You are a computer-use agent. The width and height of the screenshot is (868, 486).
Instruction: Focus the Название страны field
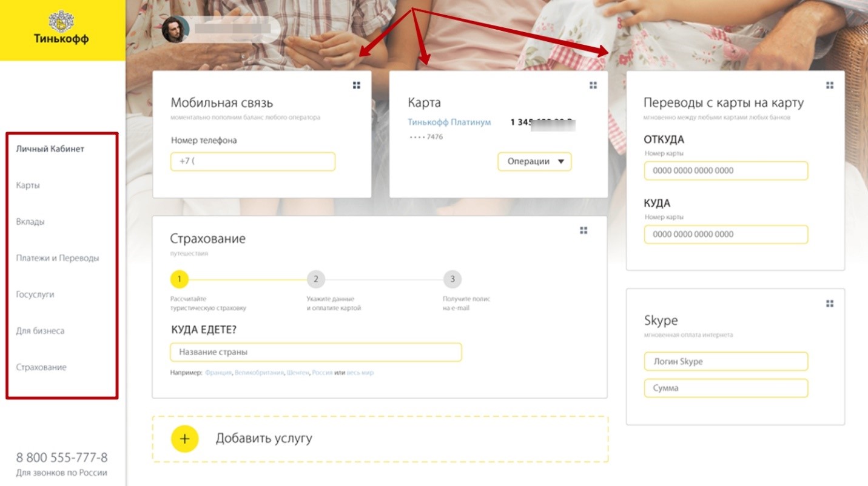click(x=316, y=352)
